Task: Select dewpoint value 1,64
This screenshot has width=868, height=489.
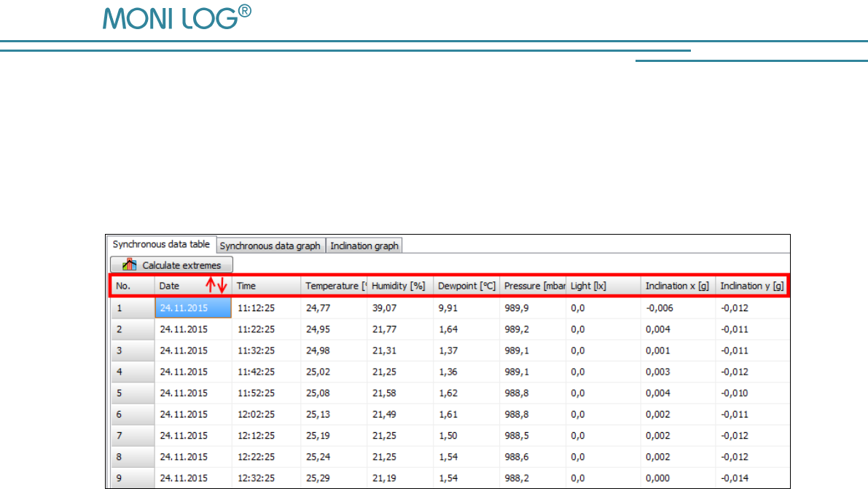Action: click(447, 329)
